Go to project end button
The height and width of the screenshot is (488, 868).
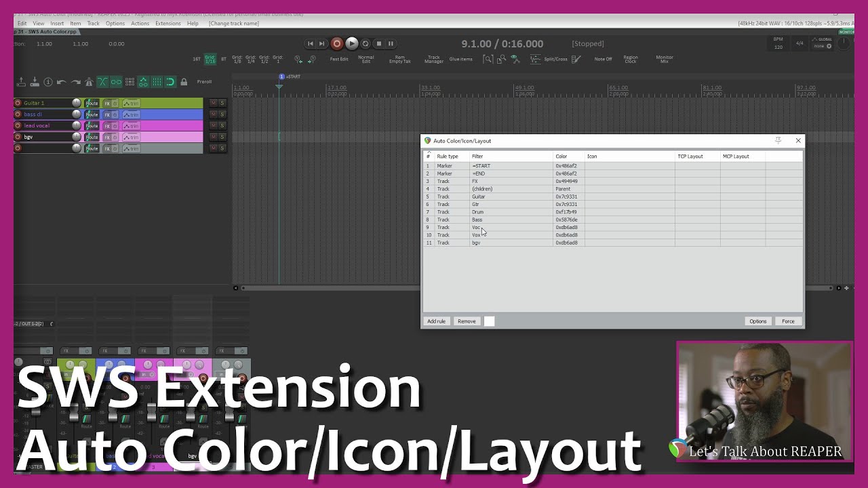pyautogui.click(x=322, y=43)
